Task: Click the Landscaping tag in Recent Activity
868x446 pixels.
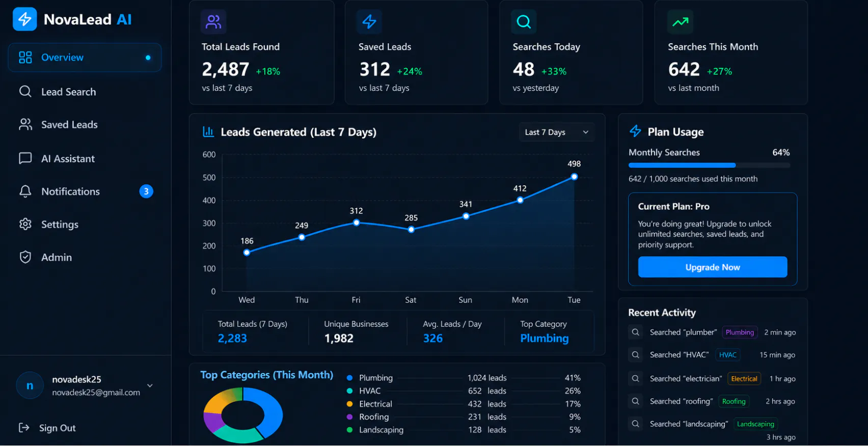Action: pyautogui.click(x=755, y=424)
